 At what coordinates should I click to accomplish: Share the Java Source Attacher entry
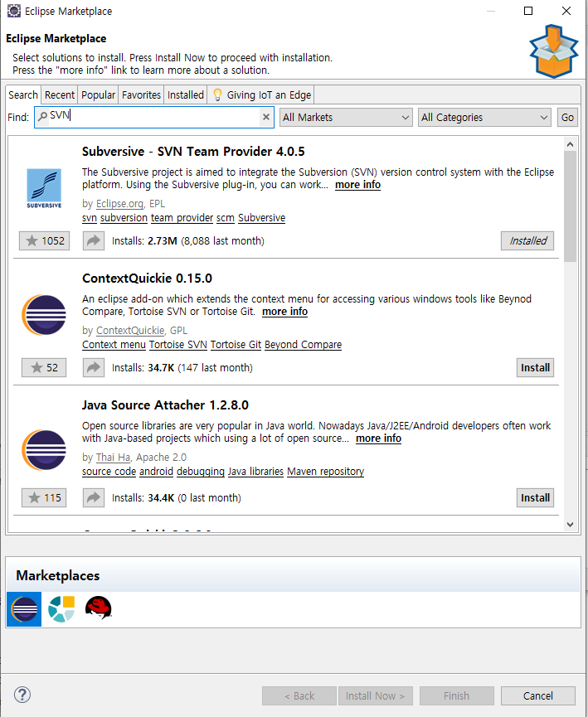(94, 498)
